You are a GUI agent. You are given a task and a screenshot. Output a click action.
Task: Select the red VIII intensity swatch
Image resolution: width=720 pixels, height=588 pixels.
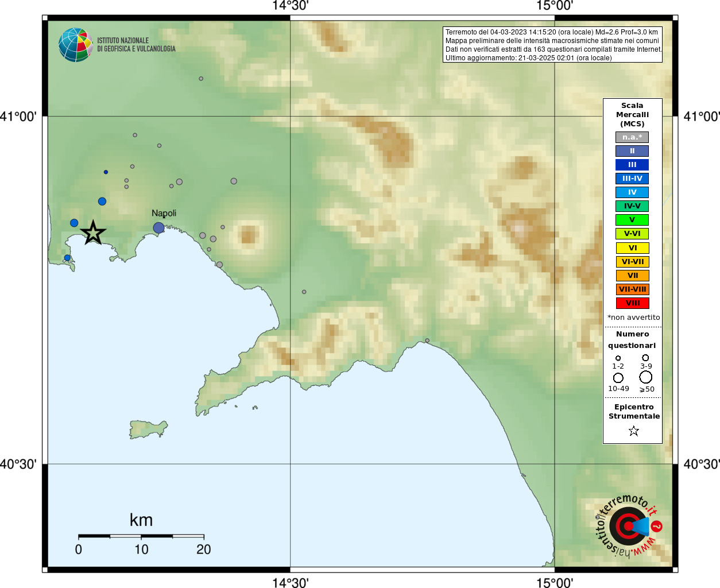632,303
